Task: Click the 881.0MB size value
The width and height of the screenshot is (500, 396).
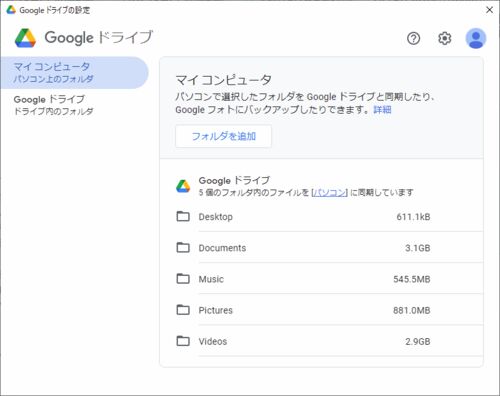Action: [412, 310]
